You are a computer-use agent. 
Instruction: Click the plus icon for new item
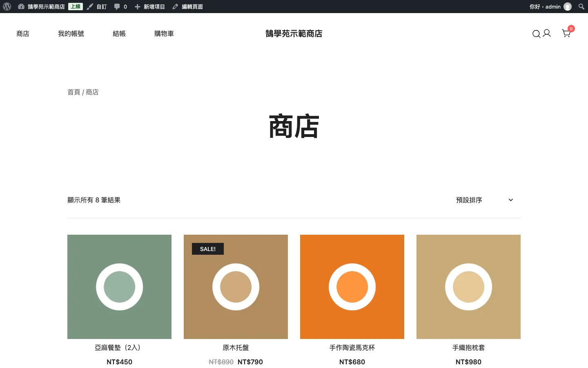tap(138, 7)
